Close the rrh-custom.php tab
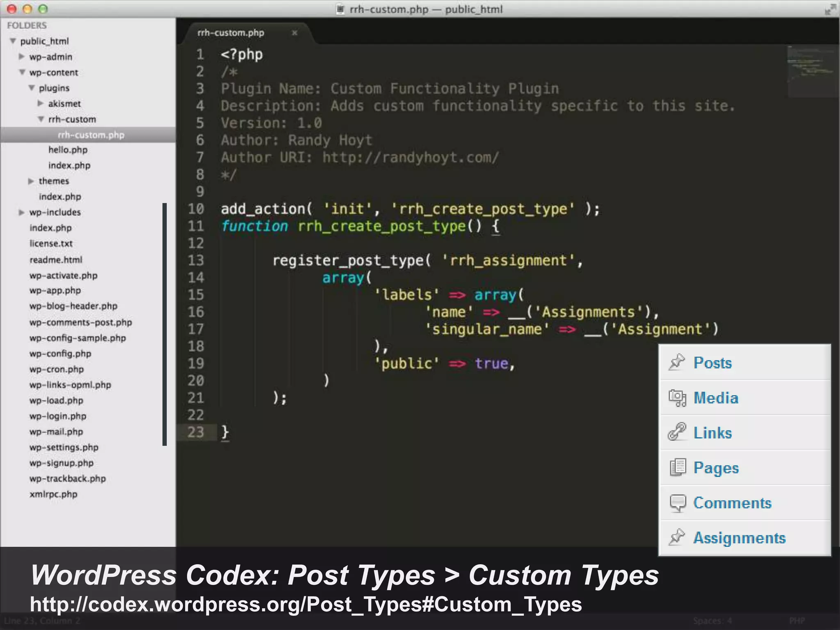The image size is (840, 630). coord(294,33)
